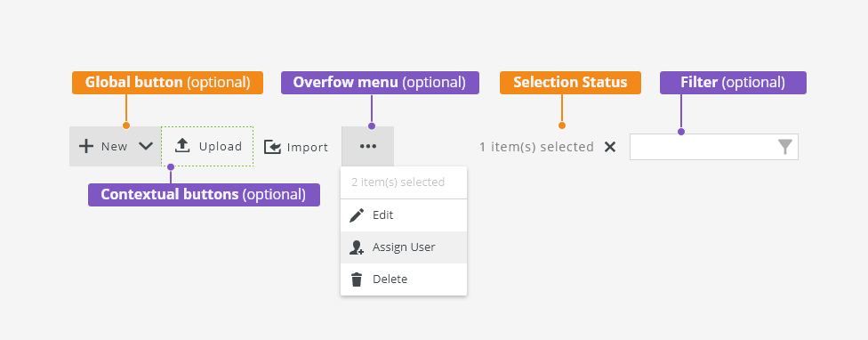Screen dimensions: 868x340
Task: Open the three-dot overflow menu
Action: pos(367,146)
